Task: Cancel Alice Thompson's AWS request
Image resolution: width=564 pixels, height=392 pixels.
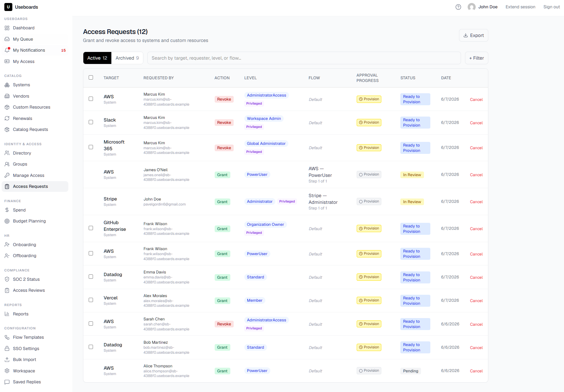Action: (x=476, y=371)
